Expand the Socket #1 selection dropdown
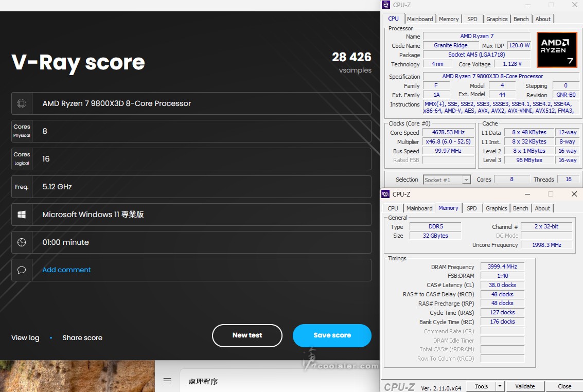Screen dimensions: 583x392 click(x=466, y=180)
